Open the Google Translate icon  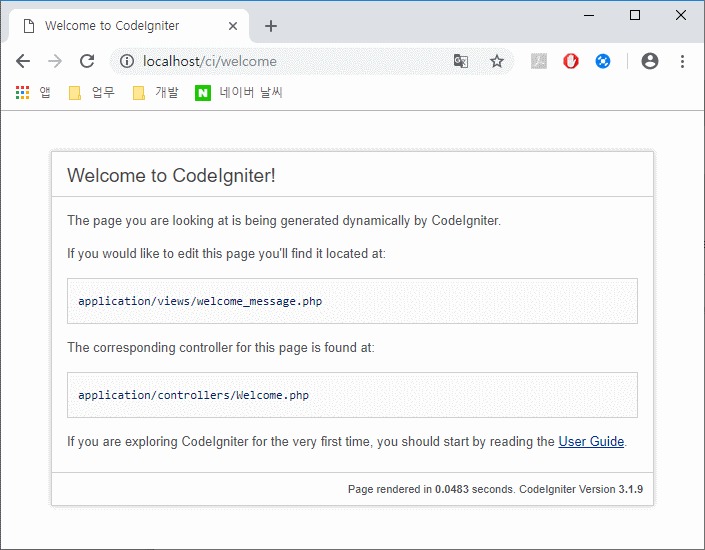[461, 61]
